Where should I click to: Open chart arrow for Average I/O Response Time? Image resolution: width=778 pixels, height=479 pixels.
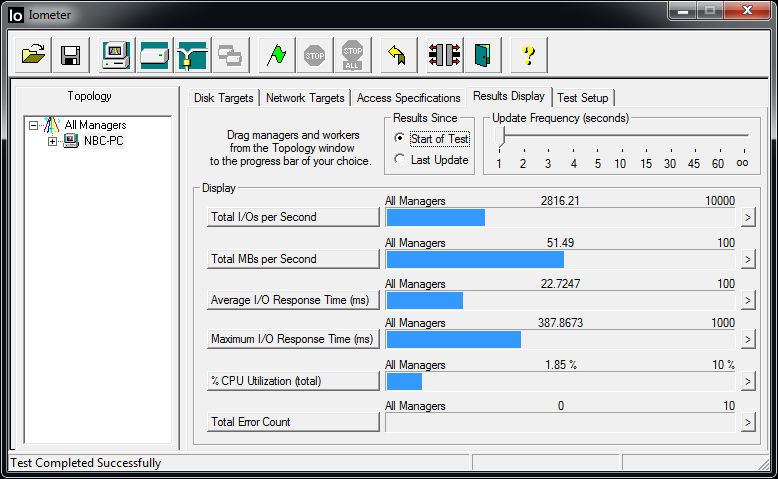click(748, 300)
